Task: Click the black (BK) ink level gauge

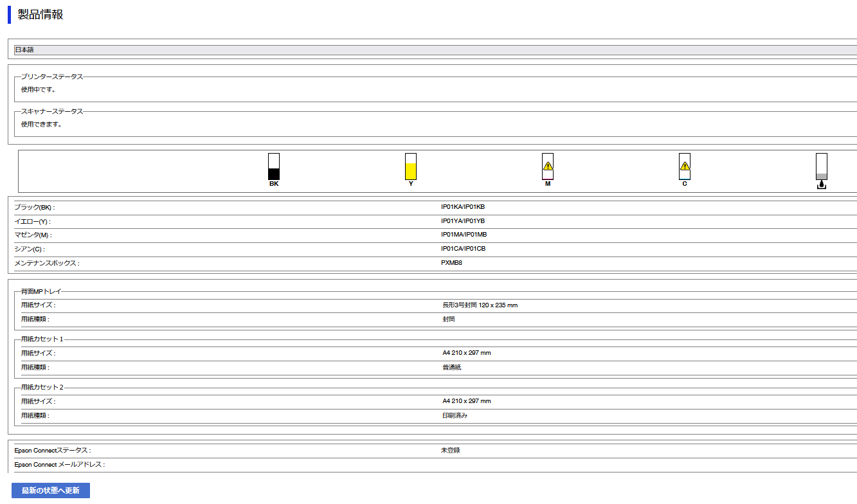Action: tap(274, 166)
